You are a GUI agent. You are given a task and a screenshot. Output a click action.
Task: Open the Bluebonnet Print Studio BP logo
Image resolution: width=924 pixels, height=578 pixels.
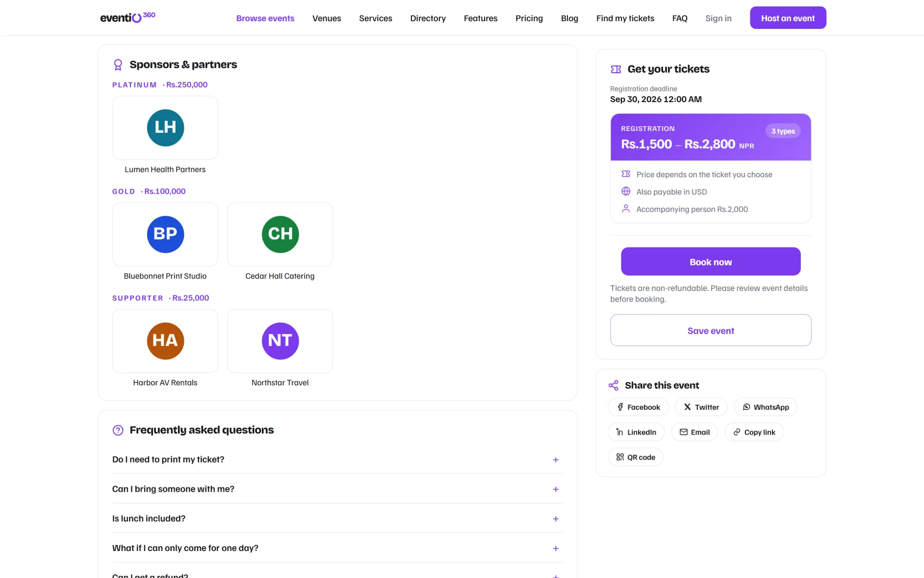click(x=165, y=234)
